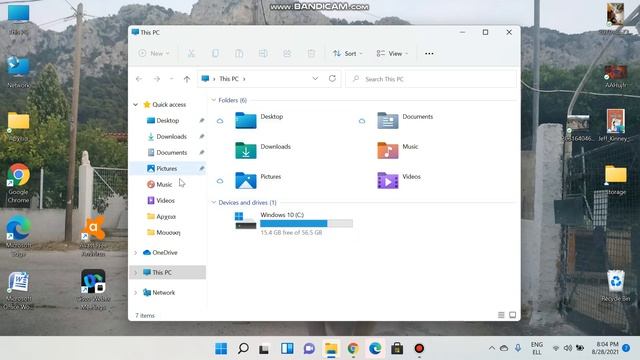
Task: Open taskbar Search magnifier
Action: 243,349
